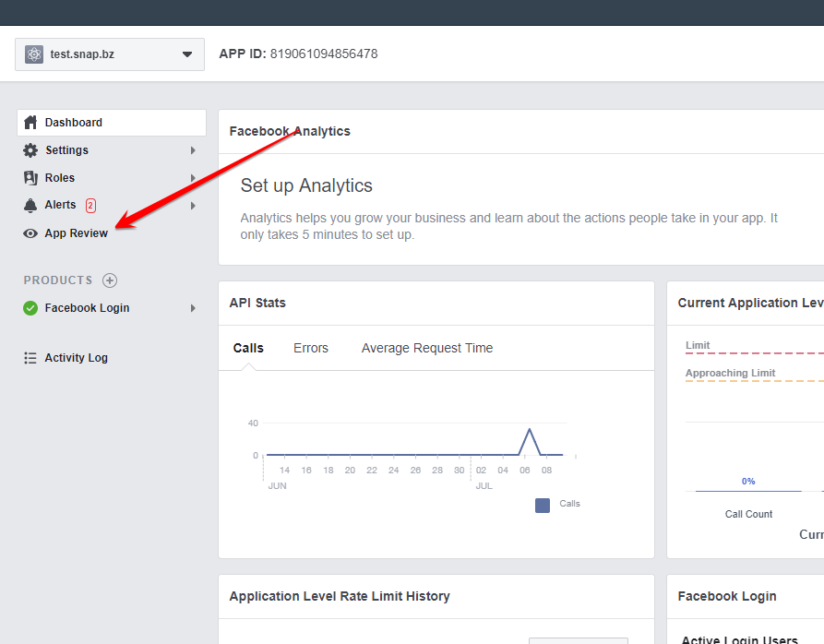Click the APP ID number 819061094856478
This screenshot has height=644, width=824.
(x=324, y=54)
